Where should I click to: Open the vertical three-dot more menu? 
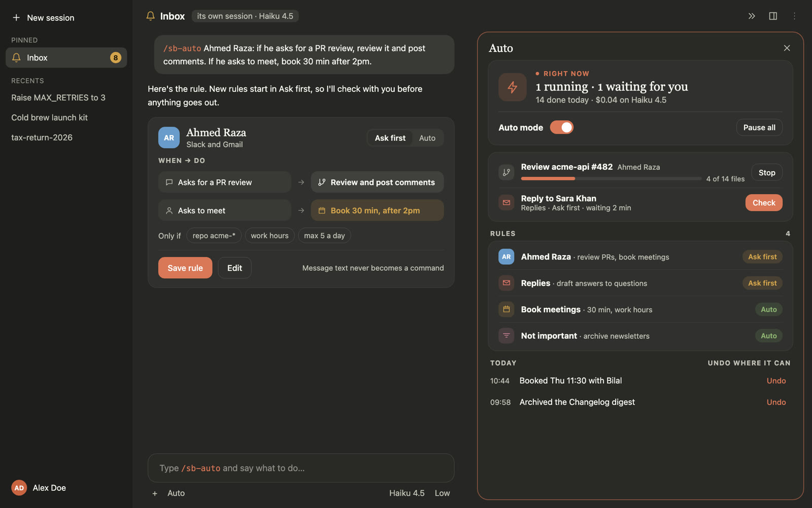click(x=794, y=16)
